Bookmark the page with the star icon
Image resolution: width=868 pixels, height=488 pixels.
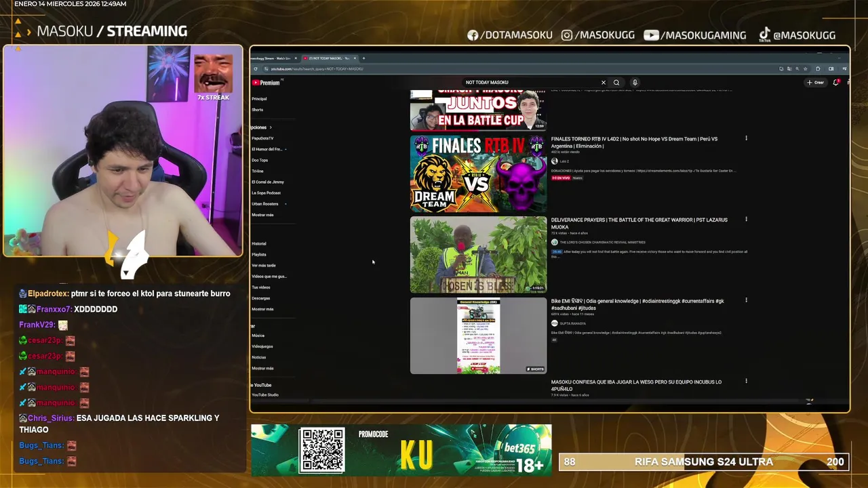(805, 68)
